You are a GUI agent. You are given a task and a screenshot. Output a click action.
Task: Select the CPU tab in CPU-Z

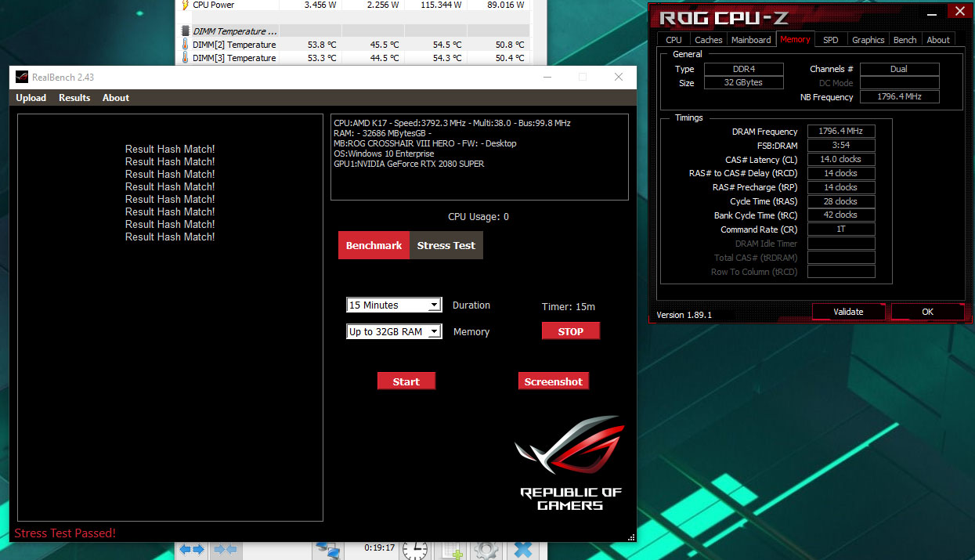tap(673, 39)
